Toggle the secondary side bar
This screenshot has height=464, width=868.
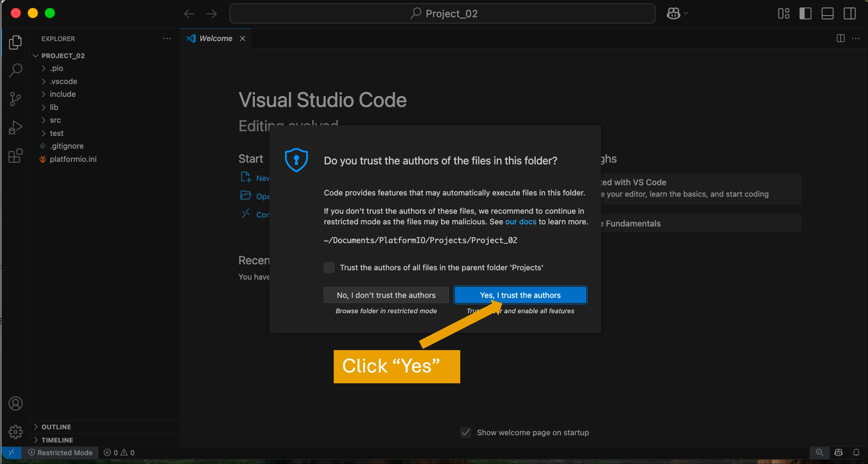[x=850, y=14]
